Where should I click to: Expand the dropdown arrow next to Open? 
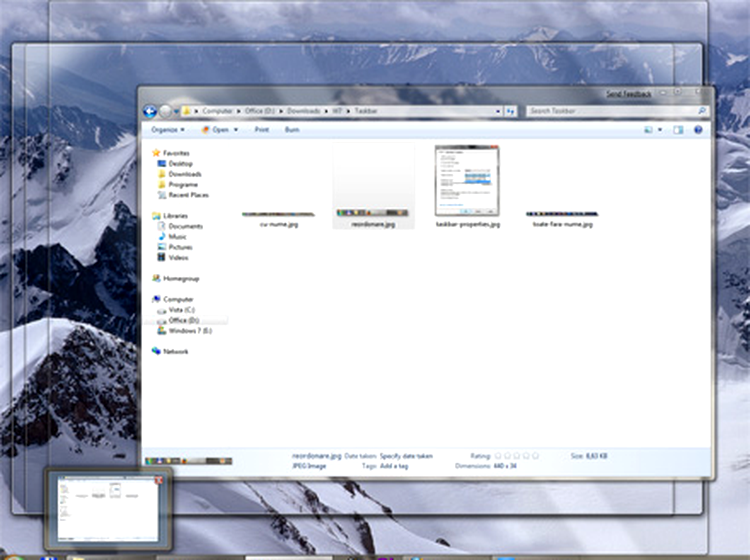click(x=236, y=130)
